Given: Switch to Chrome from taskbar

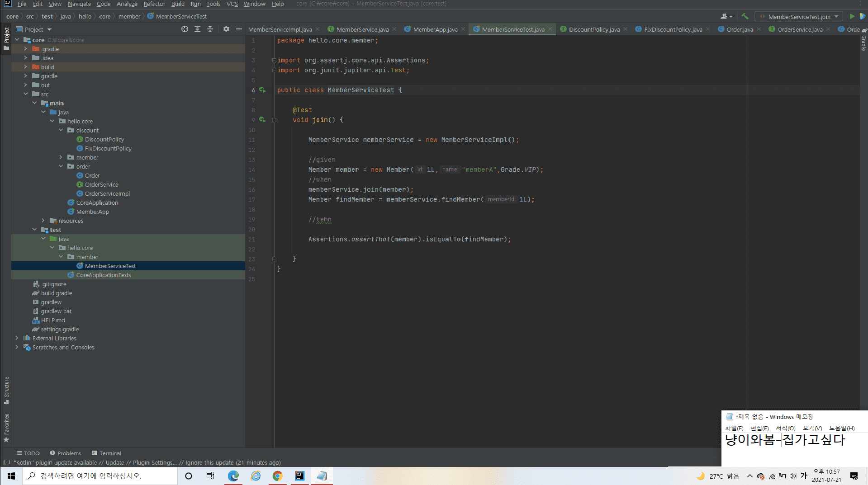Looking at the screenshot, I should point(277,476).
